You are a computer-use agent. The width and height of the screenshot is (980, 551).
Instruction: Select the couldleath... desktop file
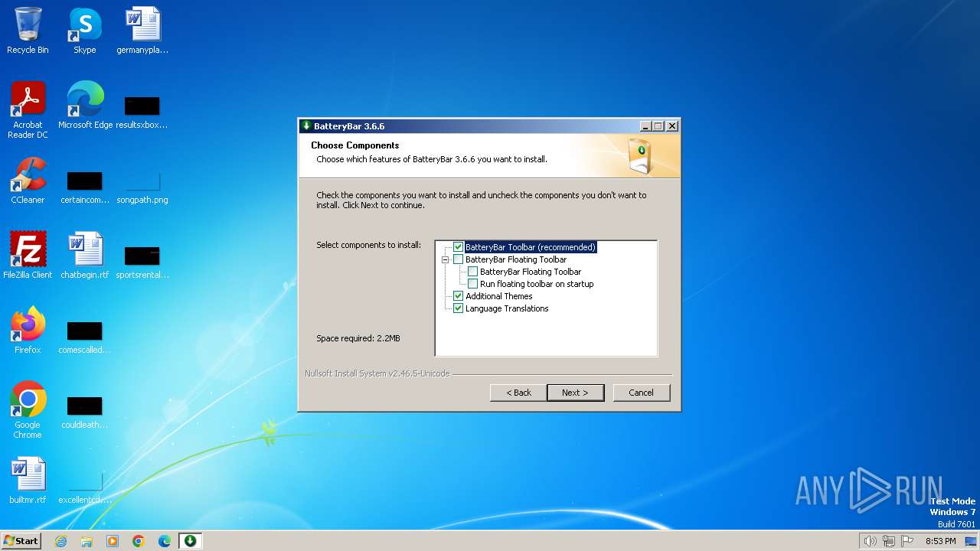84,410
